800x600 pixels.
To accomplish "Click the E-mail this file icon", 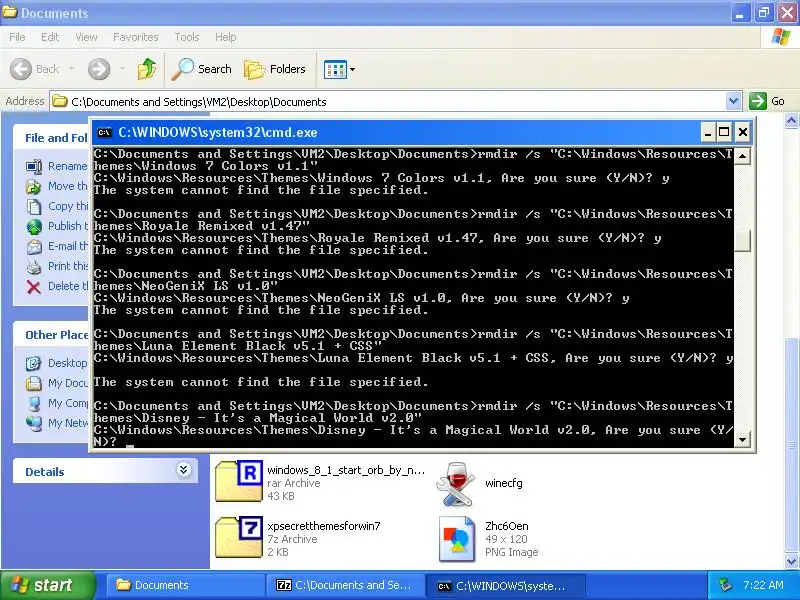I will (x=34, y=246).
